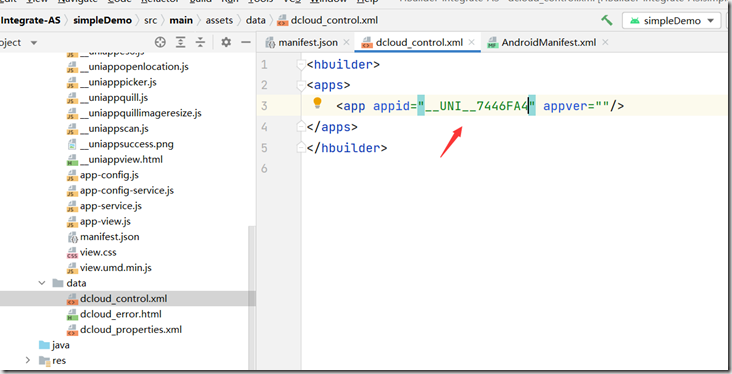The image size is (732, 374).
Task: Click simpleDemo in the breadcrumb path
Action: [102, 20]
